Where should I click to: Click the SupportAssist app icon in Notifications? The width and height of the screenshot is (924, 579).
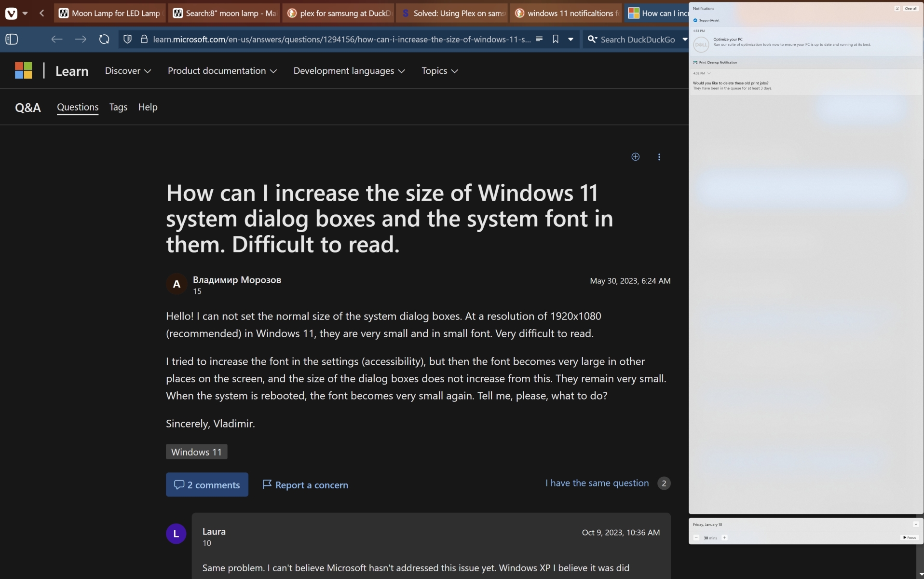click(x=695, y=20)
